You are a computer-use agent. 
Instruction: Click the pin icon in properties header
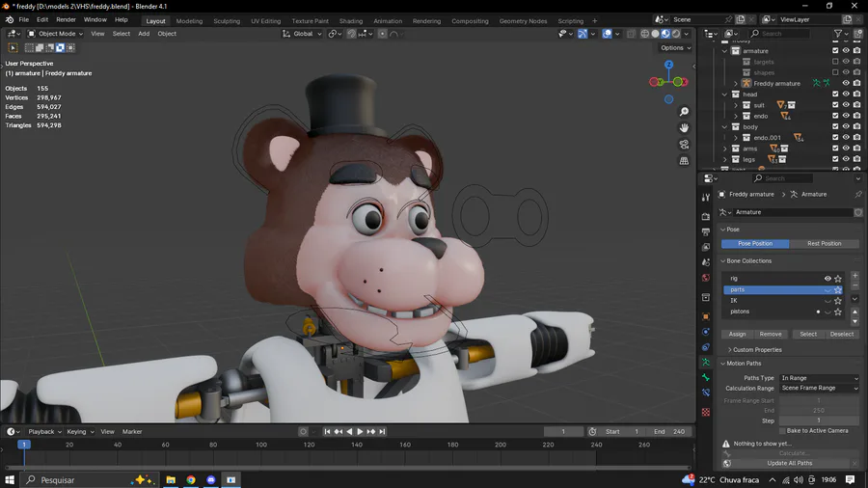(858, 194)
